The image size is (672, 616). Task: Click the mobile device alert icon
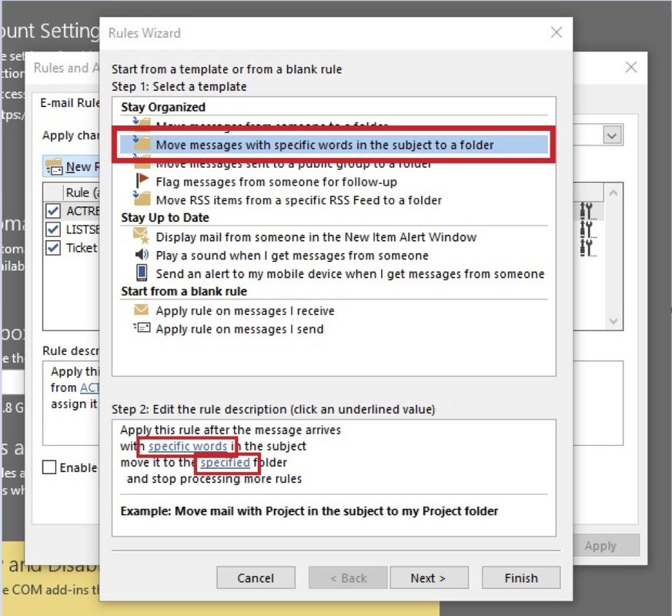coord(141,273)
